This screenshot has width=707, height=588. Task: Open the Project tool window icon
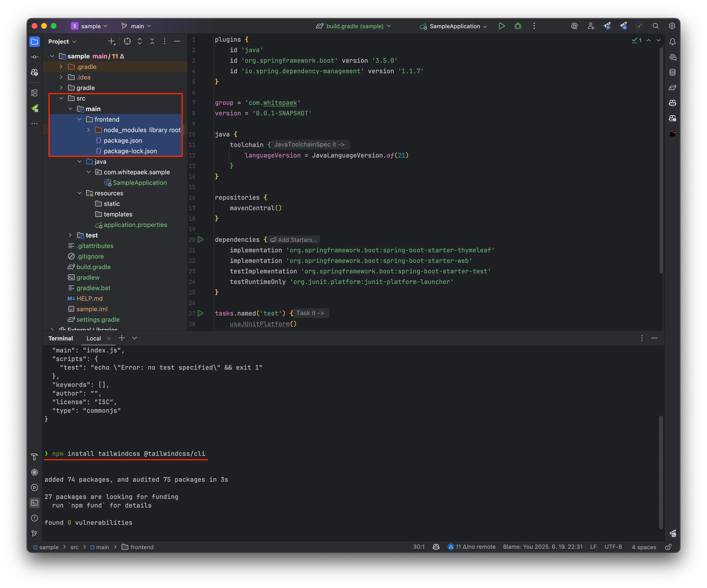coord(34,42)
